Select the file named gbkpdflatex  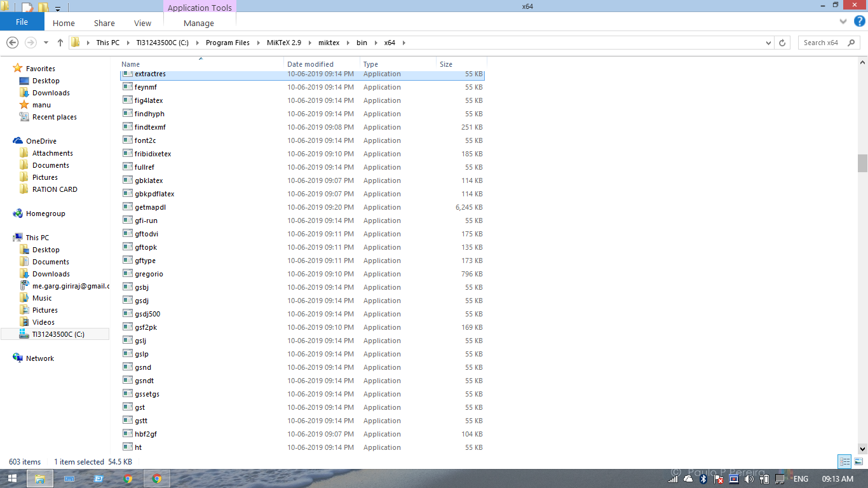[x=154, y=194]
